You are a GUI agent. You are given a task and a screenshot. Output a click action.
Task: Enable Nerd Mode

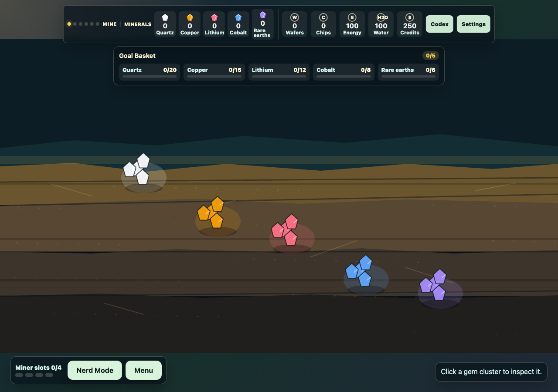[x=95, y=370]
